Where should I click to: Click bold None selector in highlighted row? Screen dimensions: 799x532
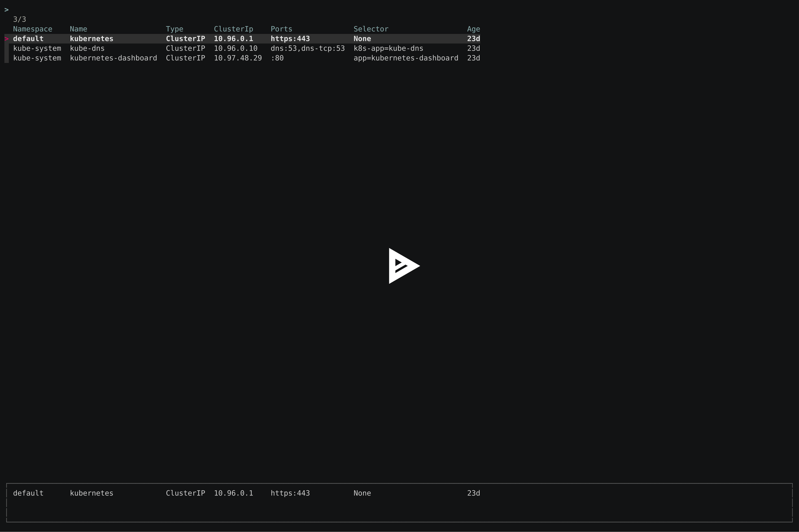[362, 39]
